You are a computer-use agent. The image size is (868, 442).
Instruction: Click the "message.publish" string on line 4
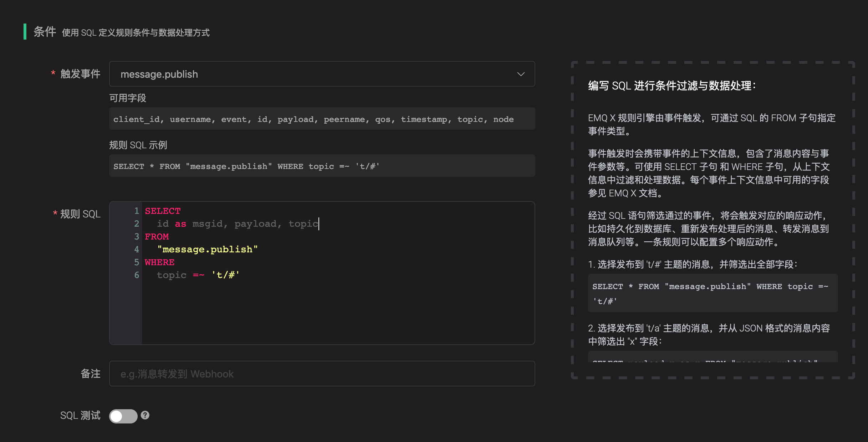(x=207, y=250)
